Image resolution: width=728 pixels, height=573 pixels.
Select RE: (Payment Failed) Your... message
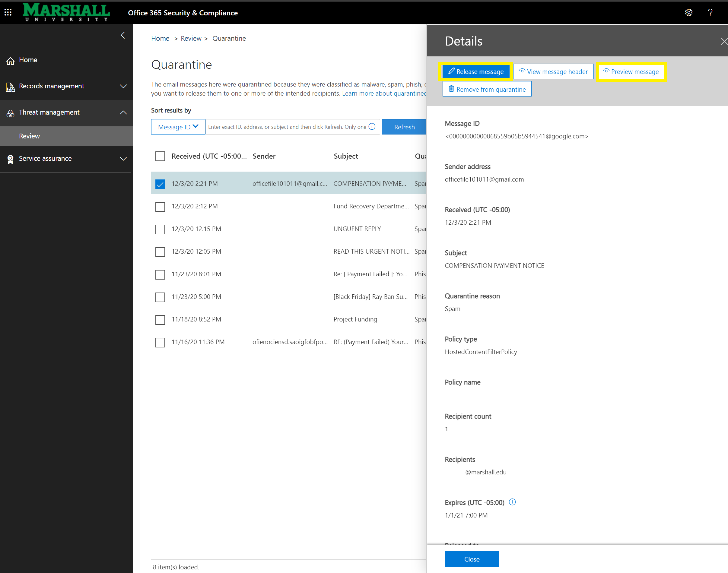click(x=371, y=342)
